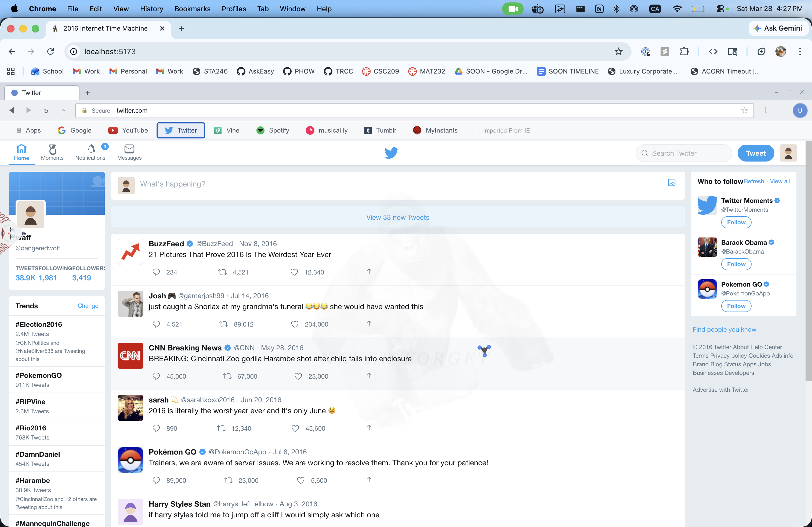Click Change next to Trends
This screenshot has height=527, width=812.
click(88, 306)
